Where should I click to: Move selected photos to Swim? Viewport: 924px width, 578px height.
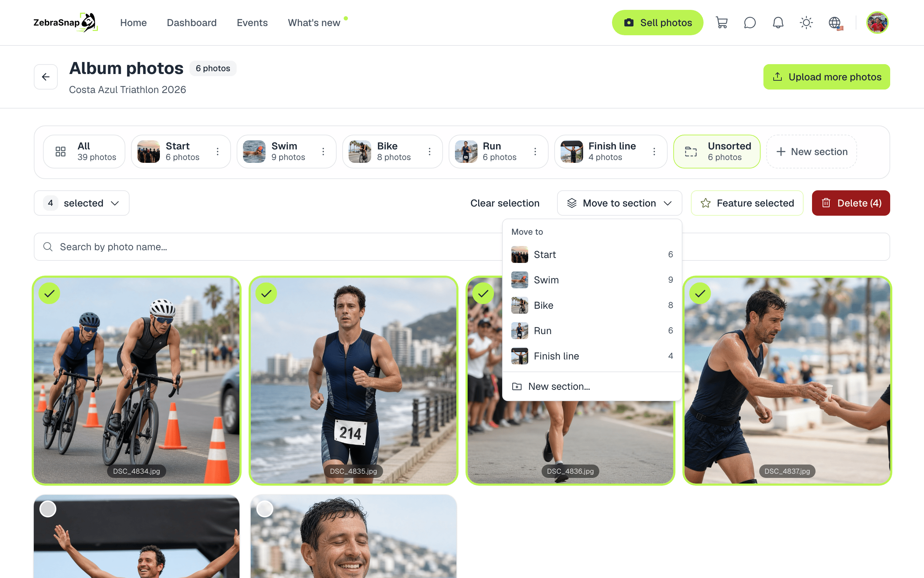coord(592,280)
